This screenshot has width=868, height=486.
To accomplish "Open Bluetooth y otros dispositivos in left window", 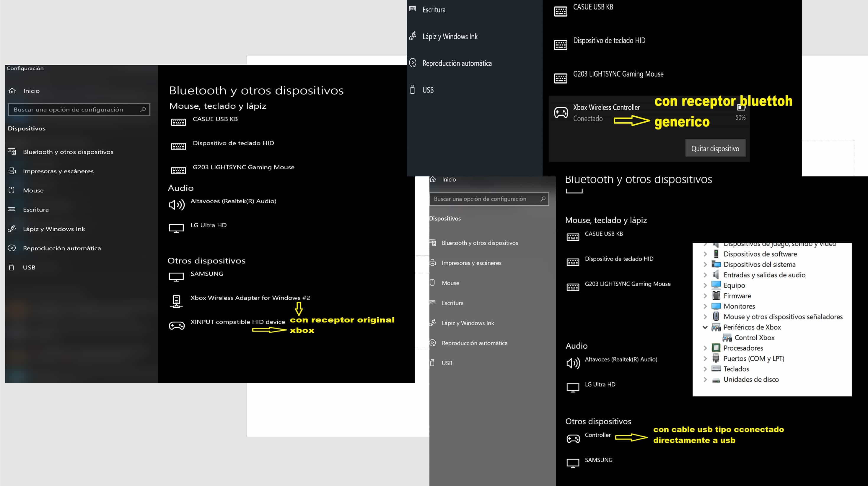I will (68, 152).
